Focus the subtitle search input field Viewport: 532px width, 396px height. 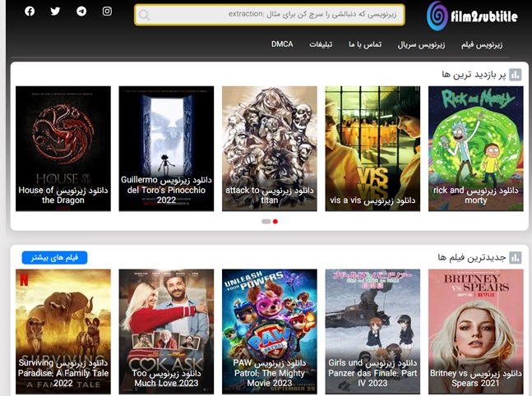270,15
